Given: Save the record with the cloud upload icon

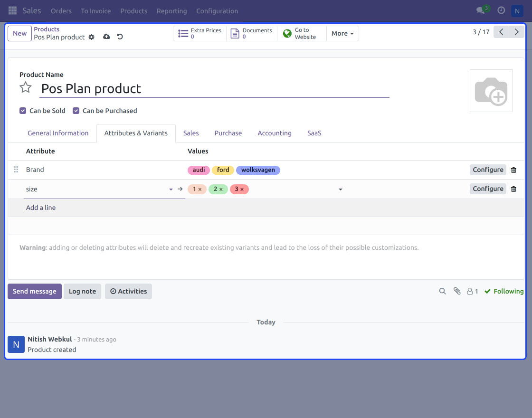Looking at the screenshot, I should 106,37.
